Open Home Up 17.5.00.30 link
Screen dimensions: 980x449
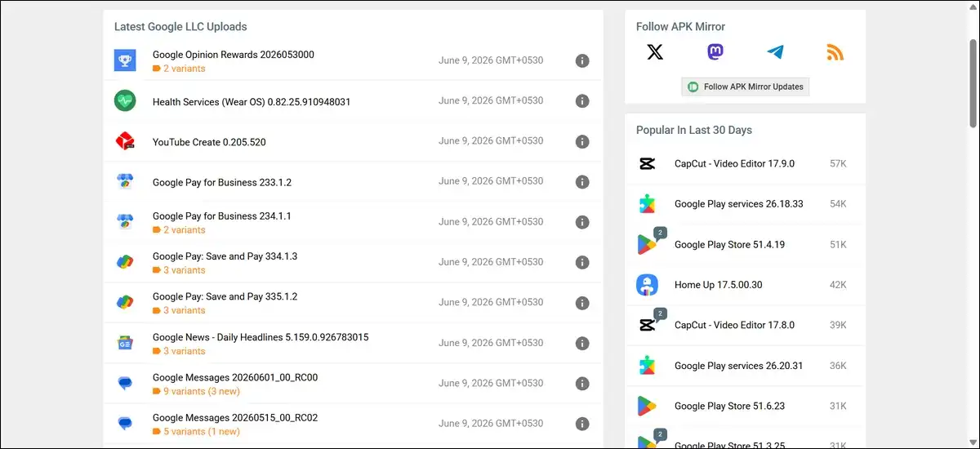point(719,285)
